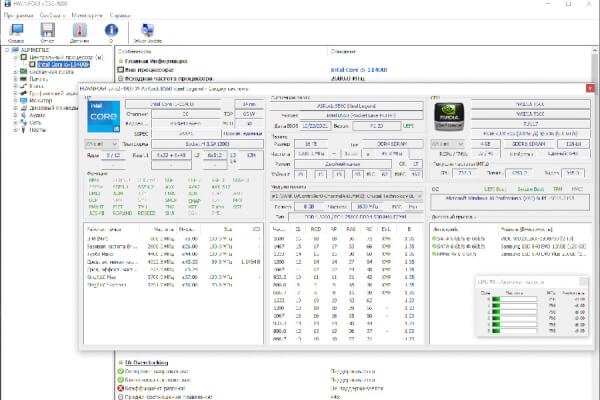
Task: Click the Microsoft Windows 10 Professional OS field
Action: [510, 202]
